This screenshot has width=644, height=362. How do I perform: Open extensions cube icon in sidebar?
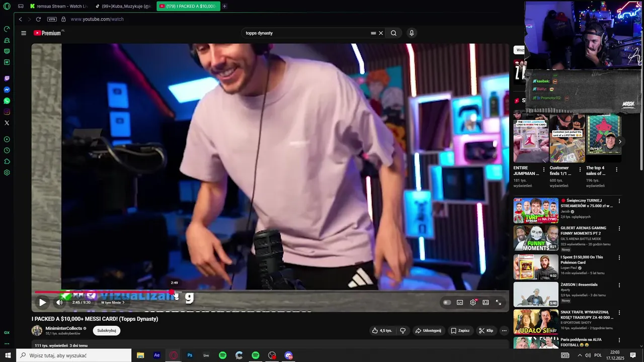(x=7, y=161)
